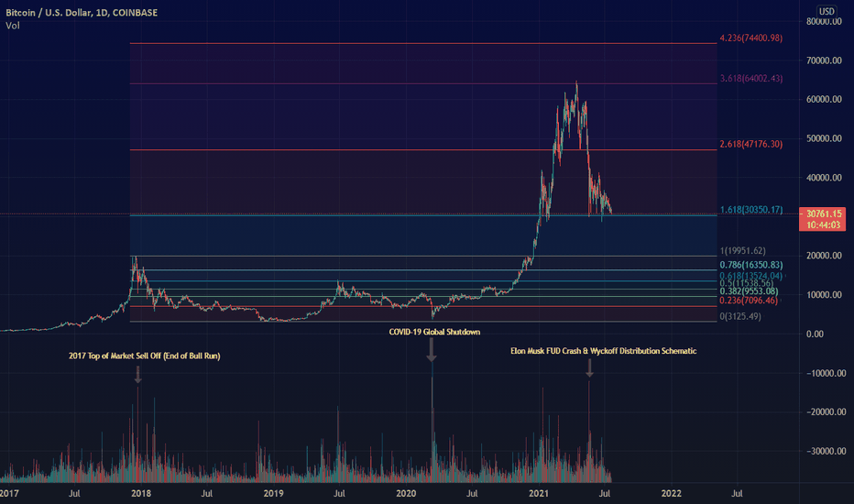Click the 2020 label on the time axis
Image resolution: width=854 pixels, height=504 pixels.
[x=406, y=494]
